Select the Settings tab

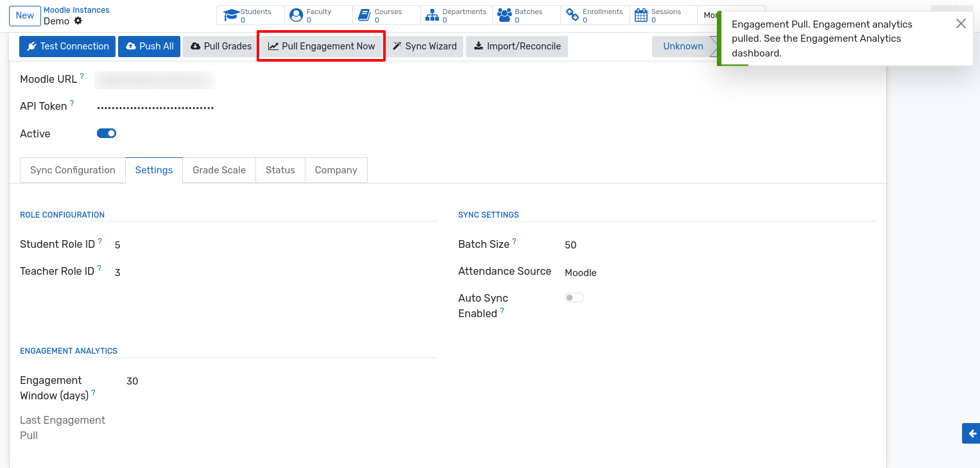tap(154, 170)
